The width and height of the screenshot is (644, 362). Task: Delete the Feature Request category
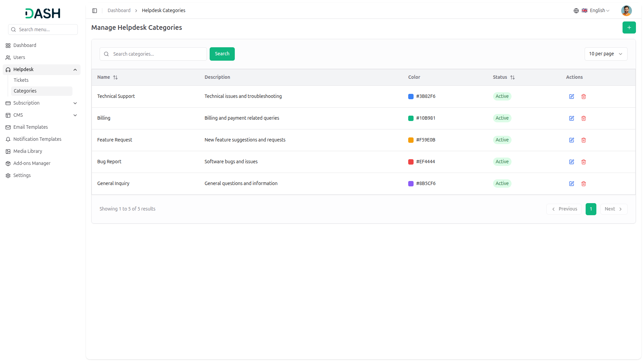click(584, 140)
